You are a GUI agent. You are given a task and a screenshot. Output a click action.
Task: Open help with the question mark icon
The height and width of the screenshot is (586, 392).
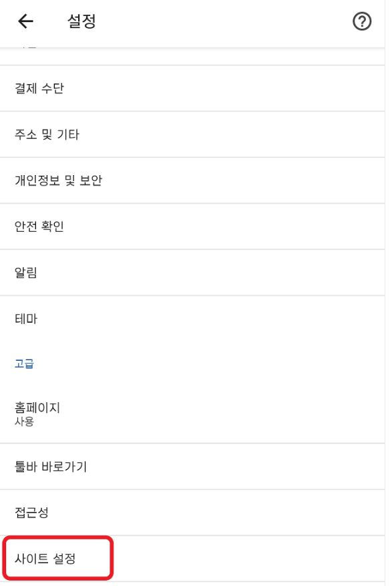[363, 21]
